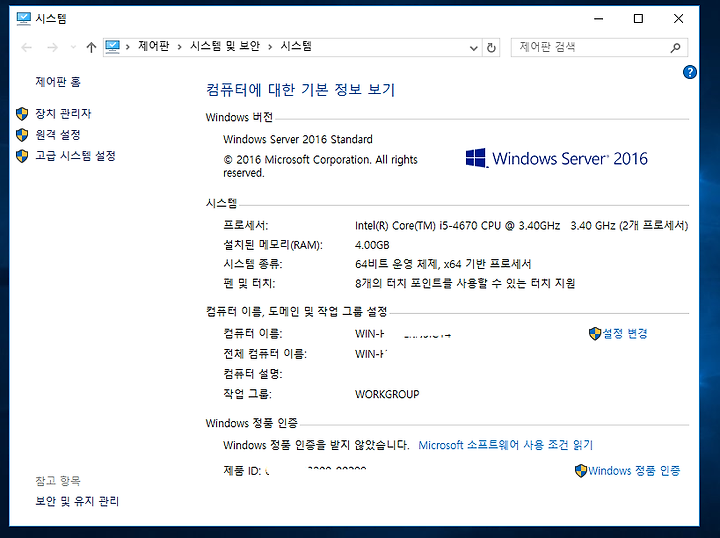This screenshot has width=720, height=538.
Task: Click the back navigation arrow
Action: 27,47
